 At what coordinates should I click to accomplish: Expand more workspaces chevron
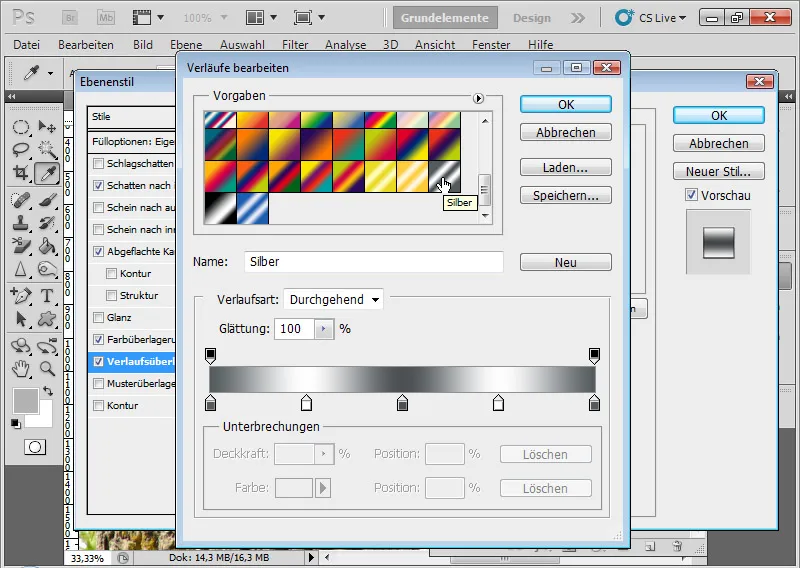coord(578,18)
